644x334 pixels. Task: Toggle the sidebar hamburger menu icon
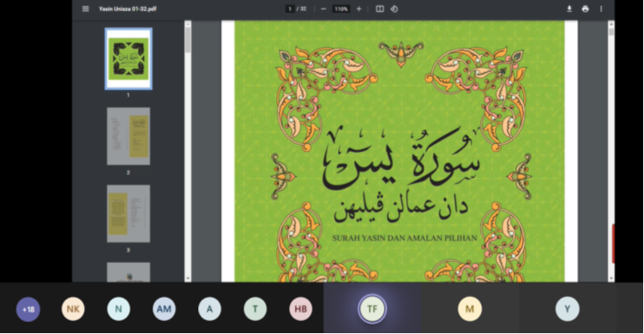pos(86,9)
